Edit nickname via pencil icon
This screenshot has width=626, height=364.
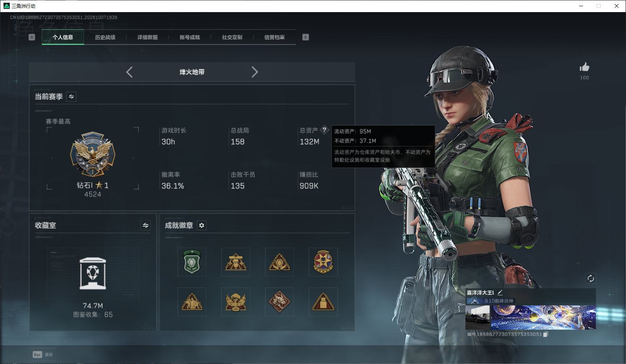click(500, 293)
